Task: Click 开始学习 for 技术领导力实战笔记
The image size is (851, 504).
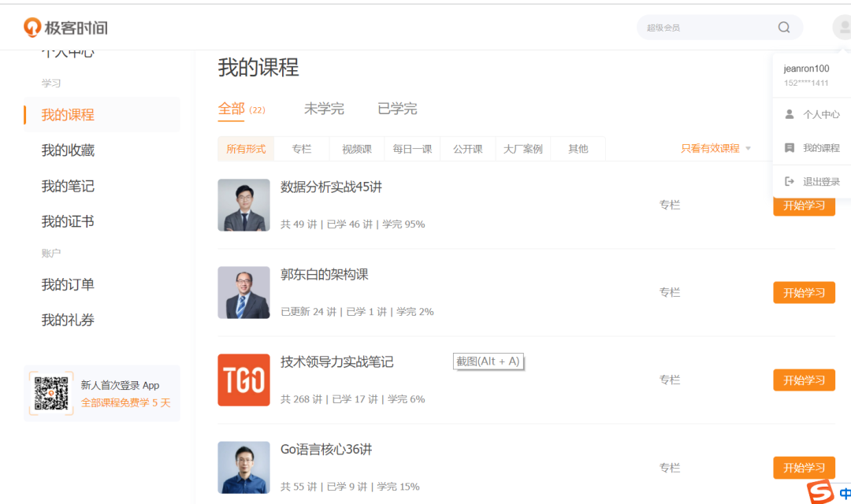Action: click(x=804, y=380)
